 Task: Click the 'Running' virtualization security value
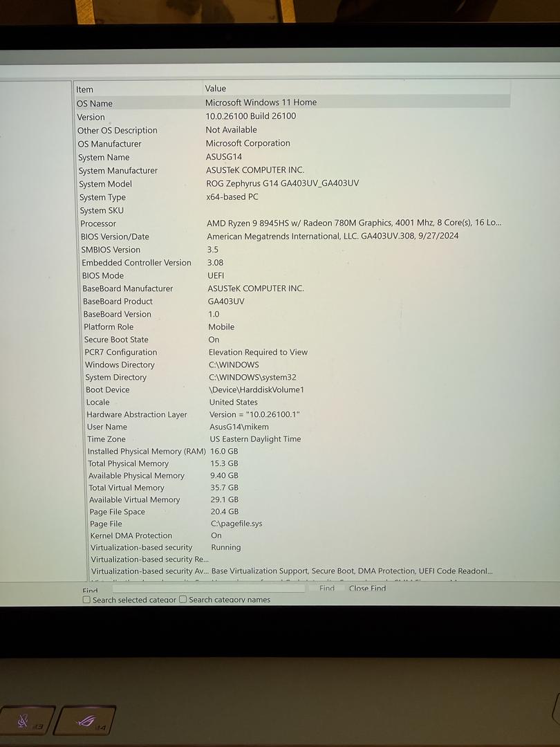click(225, 547)
